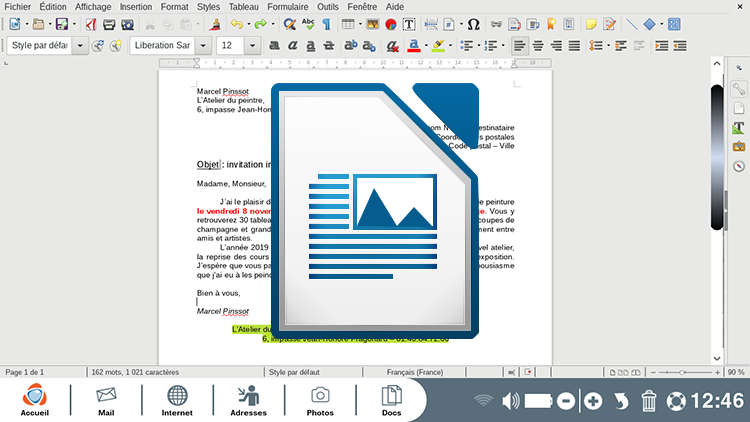Click the New document icon
Image resolution: width=750 pixels, height=422 pixels.
click(15, 24)
